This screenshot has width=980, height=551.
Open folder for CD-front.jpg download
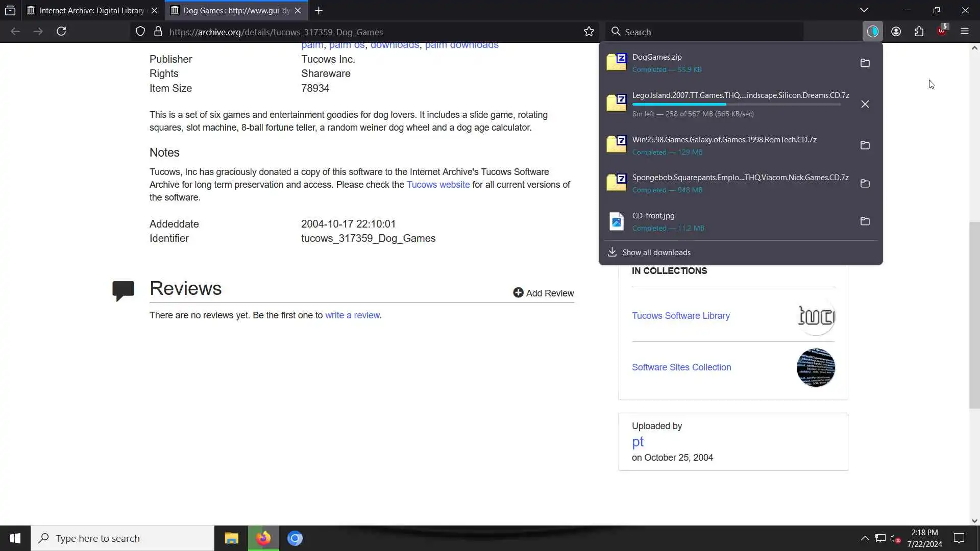pos(865,221)
